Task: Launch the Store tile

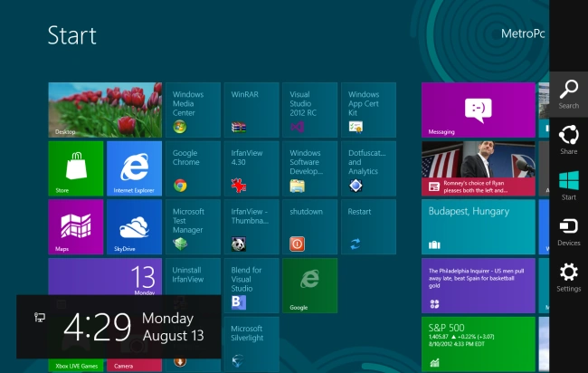Action: 76,168
